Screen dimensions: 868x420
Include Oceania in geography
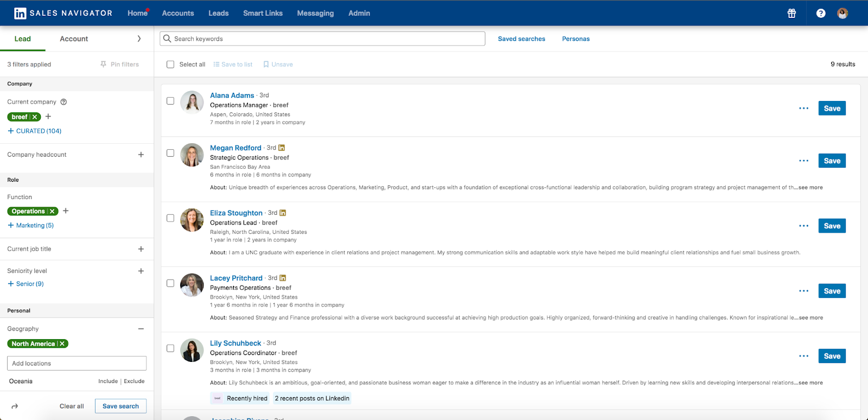[x=108, y=381]
